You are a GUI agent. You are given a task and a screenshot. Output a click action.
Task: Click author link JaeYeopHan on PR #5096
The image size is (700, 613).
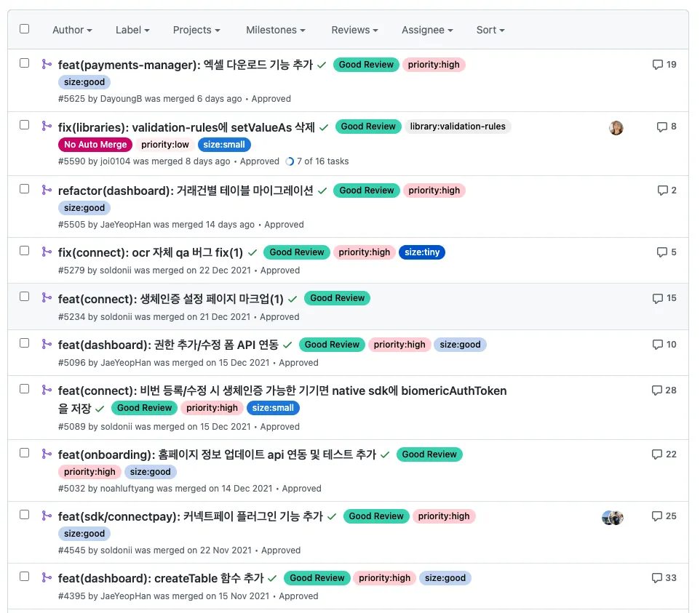[126, 363]
